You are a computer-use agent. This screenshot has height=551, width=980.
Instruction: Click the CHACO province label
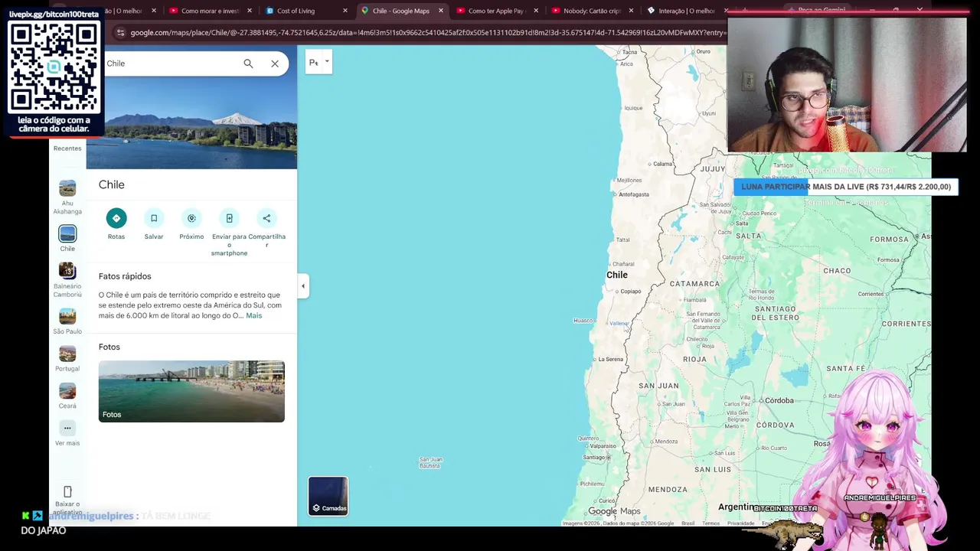(837, 271)
